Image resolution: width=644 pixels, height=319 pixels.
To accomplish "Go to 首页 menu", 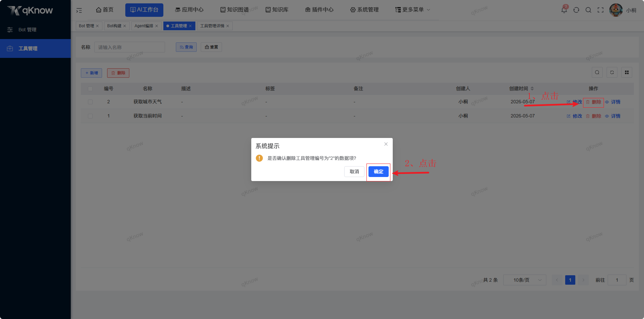I will [104, 10].
